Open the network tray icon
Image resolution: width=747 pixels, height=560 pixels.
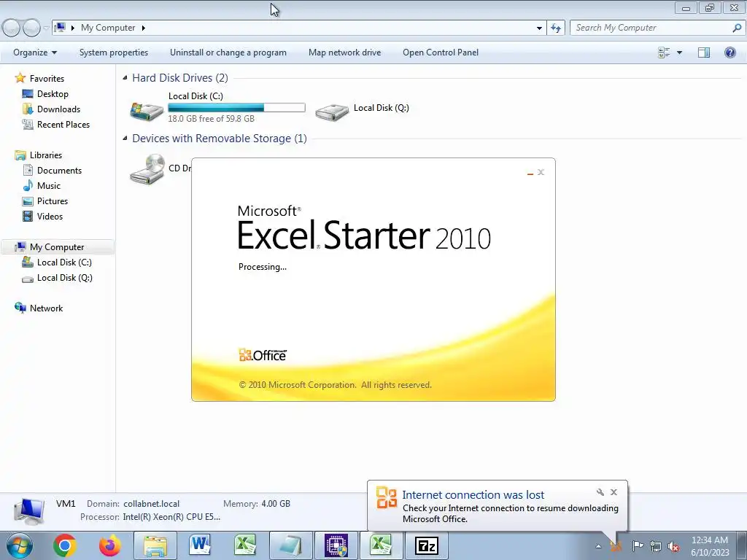coord(656,545)
